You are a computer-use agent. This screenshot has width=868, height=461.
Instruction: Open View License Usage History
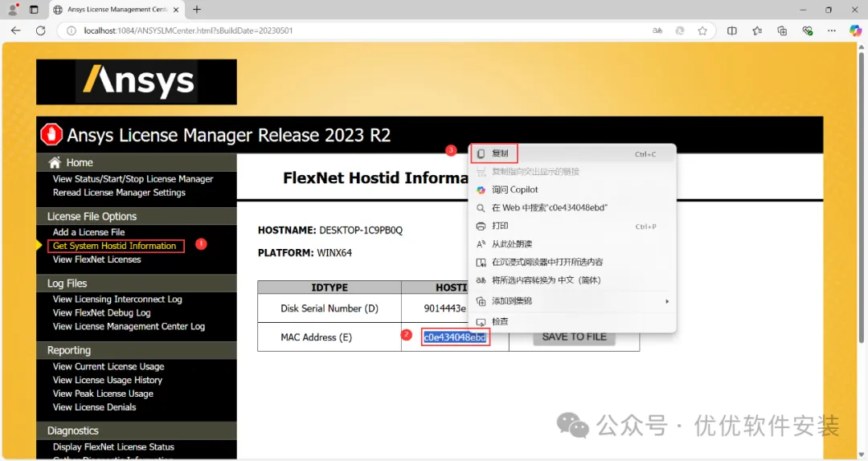point(108,380)
